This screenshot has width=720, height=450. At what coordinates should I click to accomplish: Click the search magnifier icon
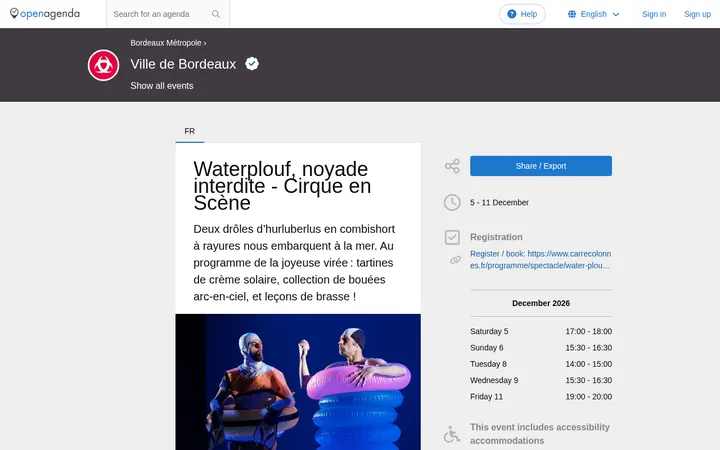(216, 14)
